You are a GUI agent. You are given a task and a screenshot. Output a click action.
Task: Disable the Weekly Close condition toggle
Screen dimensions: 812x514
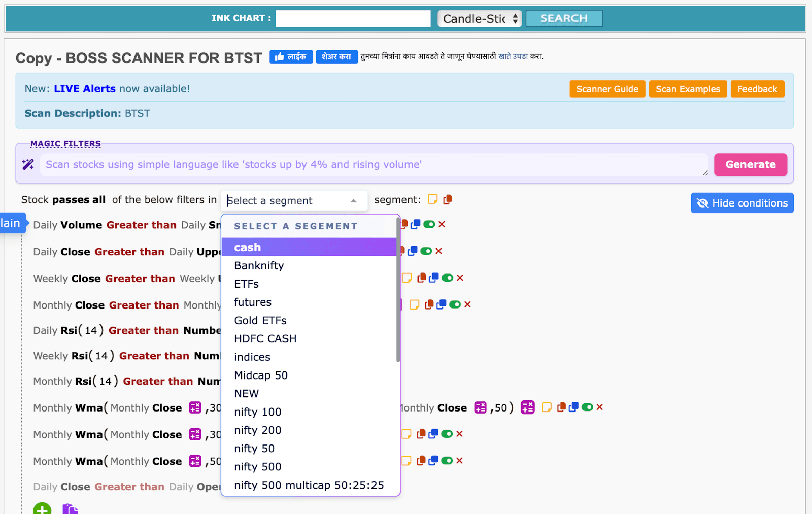coord(448,278)
